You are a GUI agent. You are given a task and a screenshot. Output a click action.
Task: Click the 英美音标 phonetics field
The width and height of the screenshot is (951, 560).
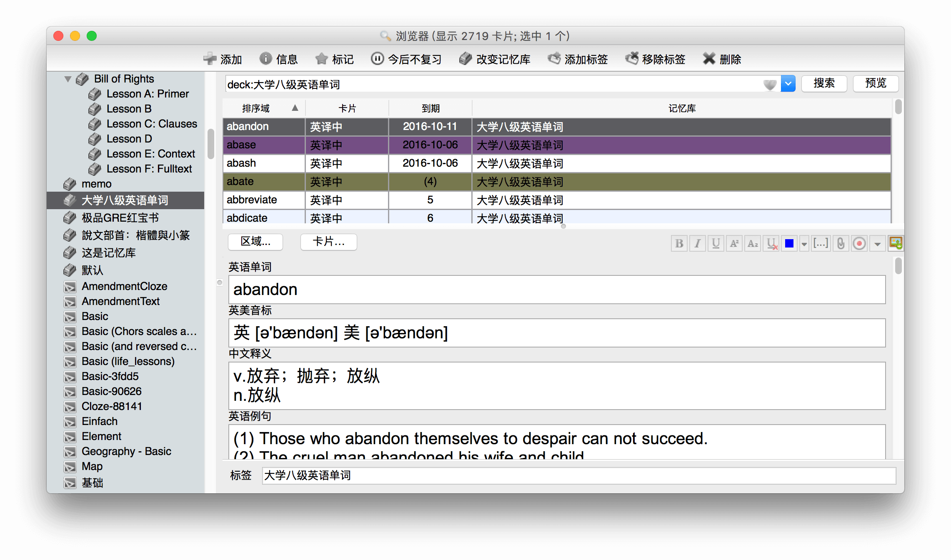[557, 333]
